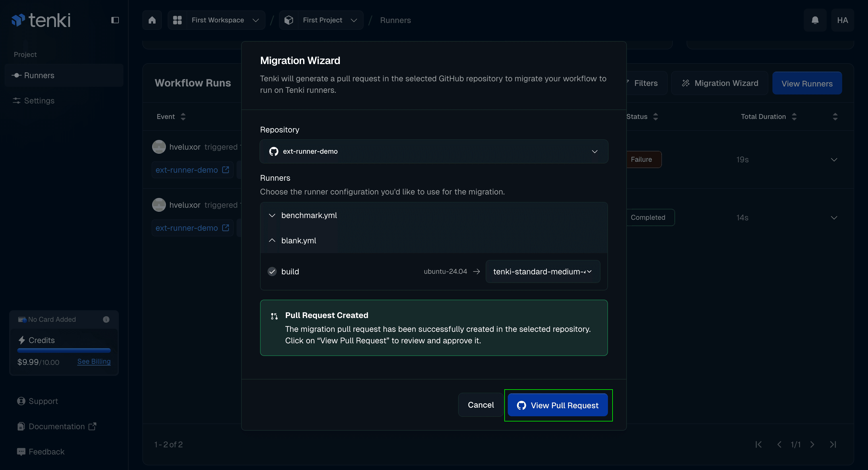Click the Credits usage progress bar
This screenshot has width=868, height=470.
(64, 351)
